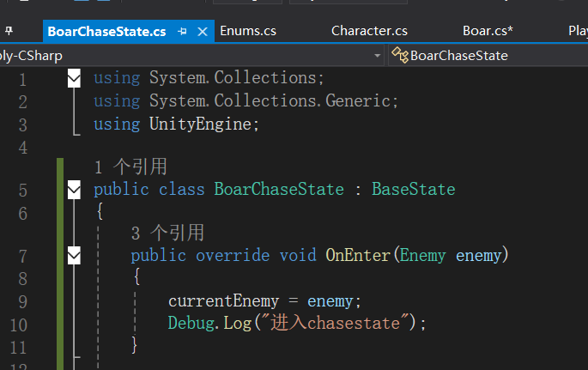Click the BaseState type name

pos(413,189)
